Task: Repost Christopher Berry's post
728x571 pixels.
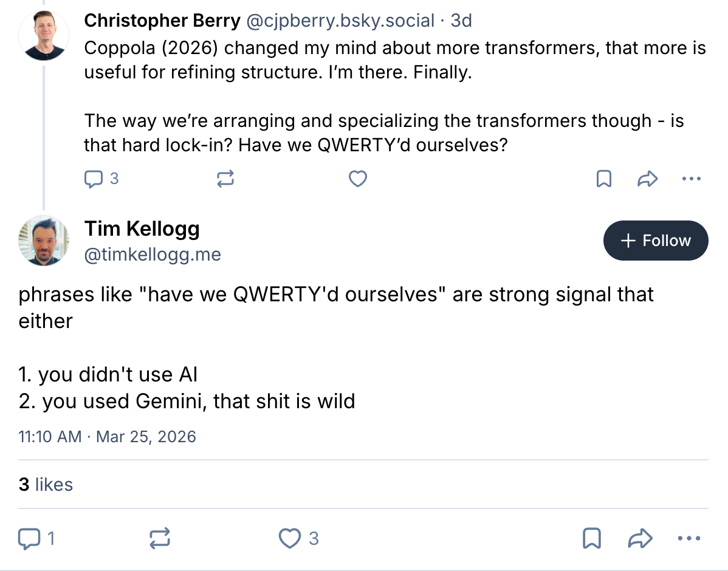Action: click(225, 179)
